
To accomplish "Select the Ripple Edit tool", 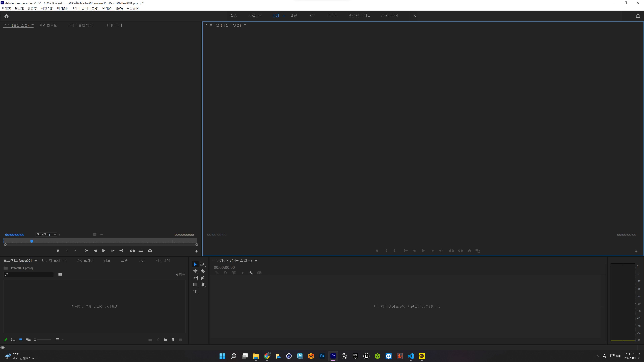I will [195, 271].
